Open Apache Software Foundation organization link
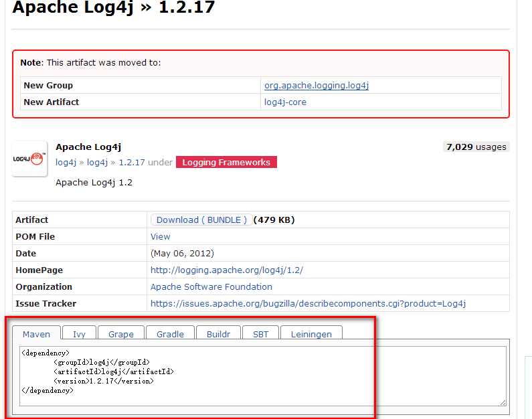 tap(211, 286)
